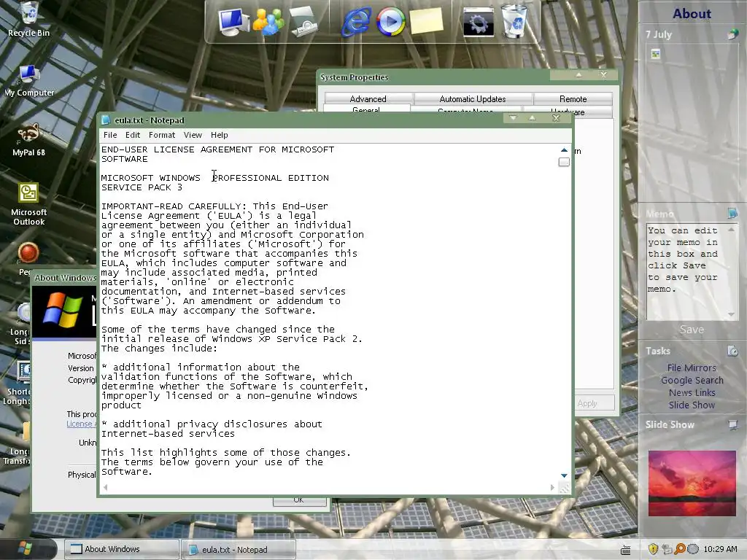Click the round gray tray icon
Viewport: 747px width, 560px height.
point(693,549)
